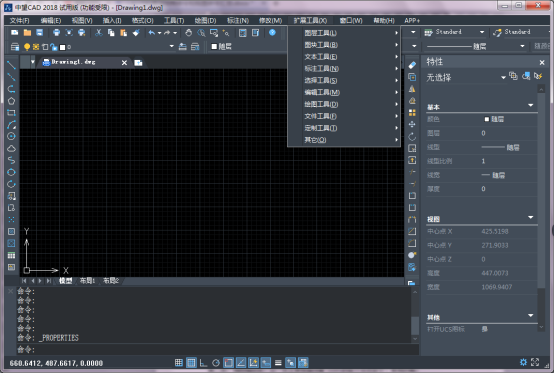The image size is (554, 374).
Task: Close the 特性 properties panel
Action: [542, 63]
